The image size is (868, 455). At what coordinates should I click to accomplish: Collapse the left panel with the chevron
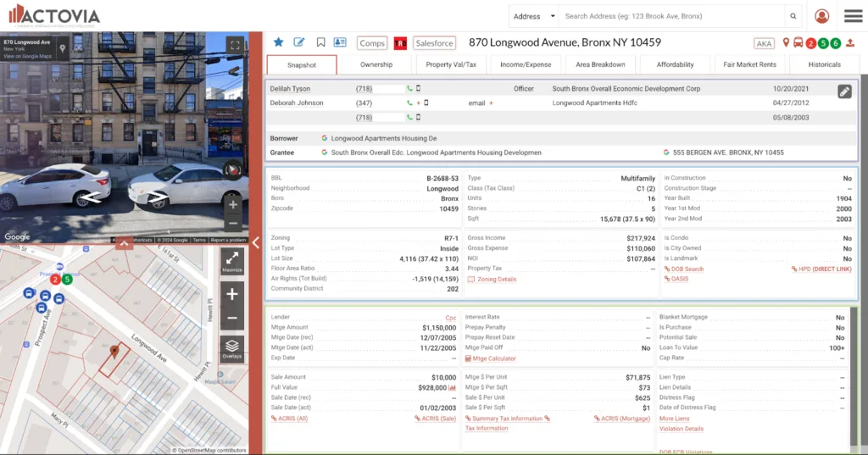pos(256,243)
